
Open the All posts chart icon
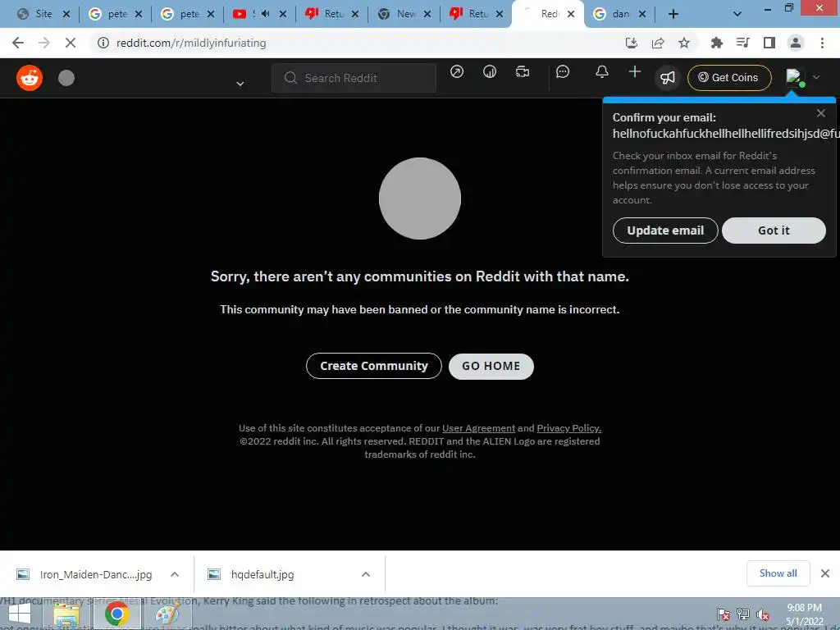tap(490, 72)
